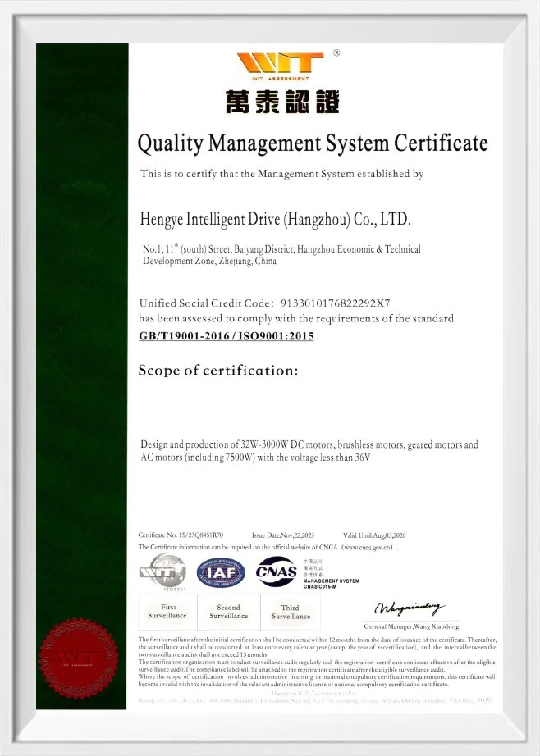This screenshot has height=756, width=540.
Task: Click credit code "91330101768222292X7"
Action: tap(336, 303)
